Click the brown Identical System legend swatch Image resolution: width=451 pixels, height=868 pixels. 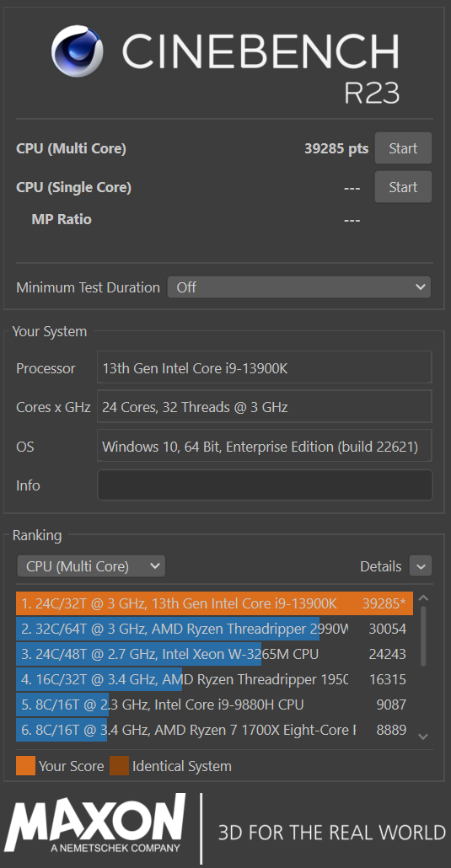click(119, 766)
